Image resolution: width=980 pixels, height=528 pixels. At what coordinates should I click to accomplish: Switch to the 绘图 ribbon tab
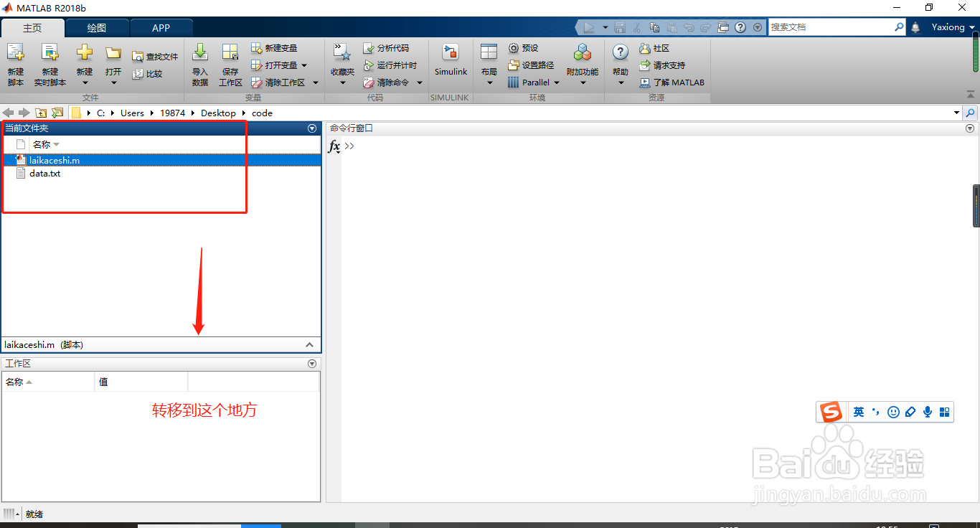97,27
